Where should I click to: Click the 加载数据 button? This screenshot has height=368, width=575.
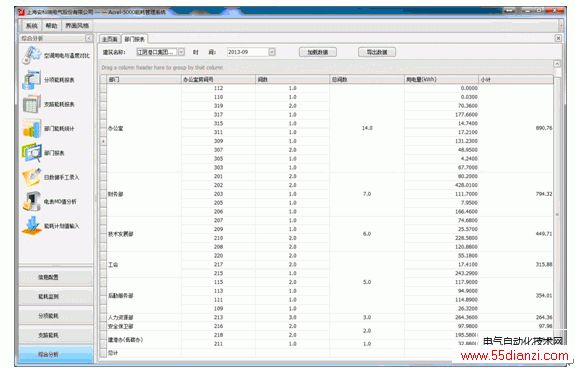click(318, 52)
